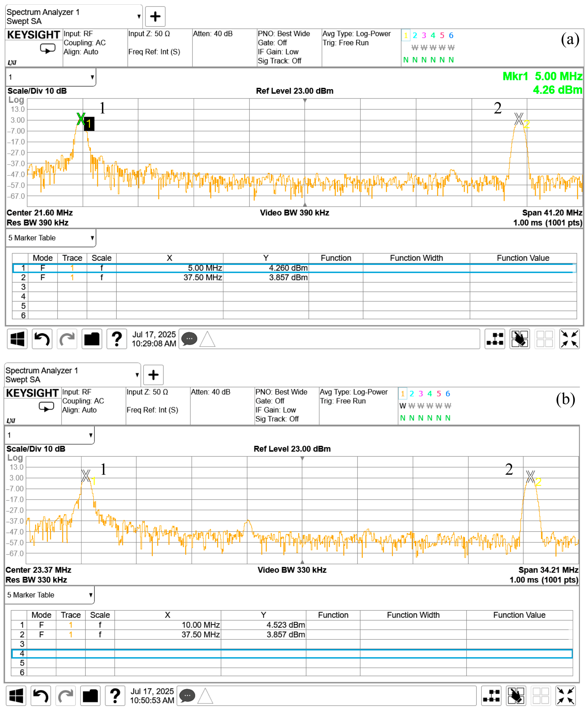Viewport: 588px width, 711px height.
Task: Select trace 3 indicator in panel (a)
Action: (424, 35)
